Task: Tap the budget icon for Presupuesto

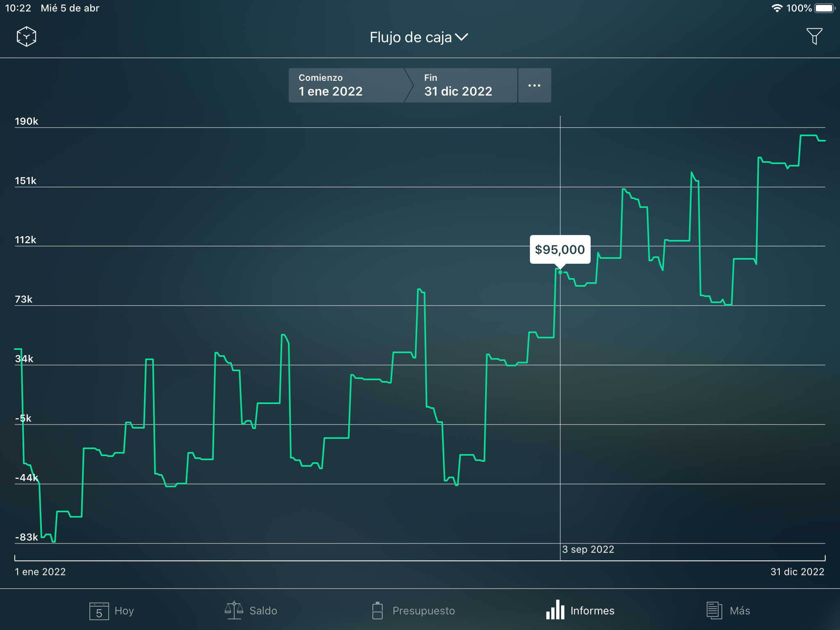Action: tap(378, 610)
